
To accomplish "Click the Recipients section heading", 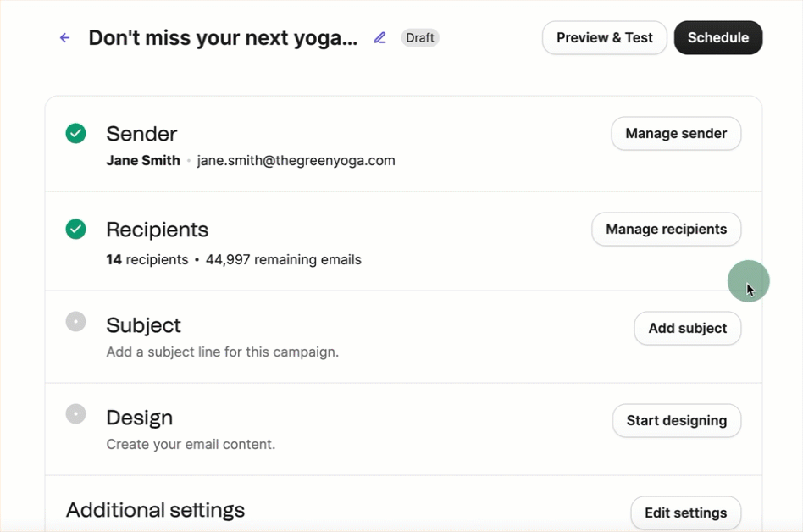I will (x=157, y=230).
